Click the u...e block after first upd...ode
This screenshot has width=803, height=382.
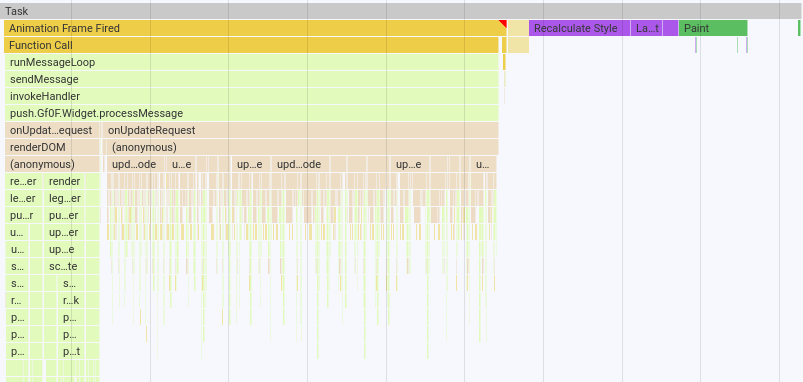[x=181, y=164]
